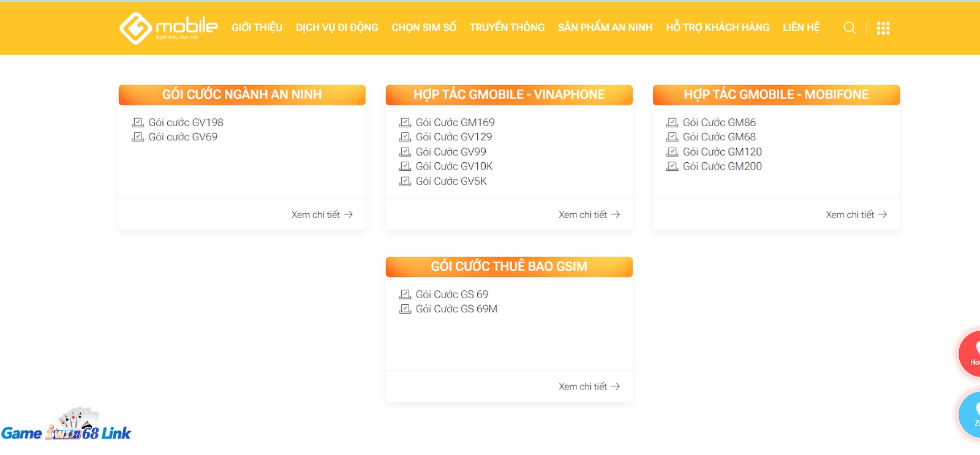Select the Hợp Tác Gmobile - Vinaphone header
This screenshot has height=455, width=980.
click(x=509, y=95)
